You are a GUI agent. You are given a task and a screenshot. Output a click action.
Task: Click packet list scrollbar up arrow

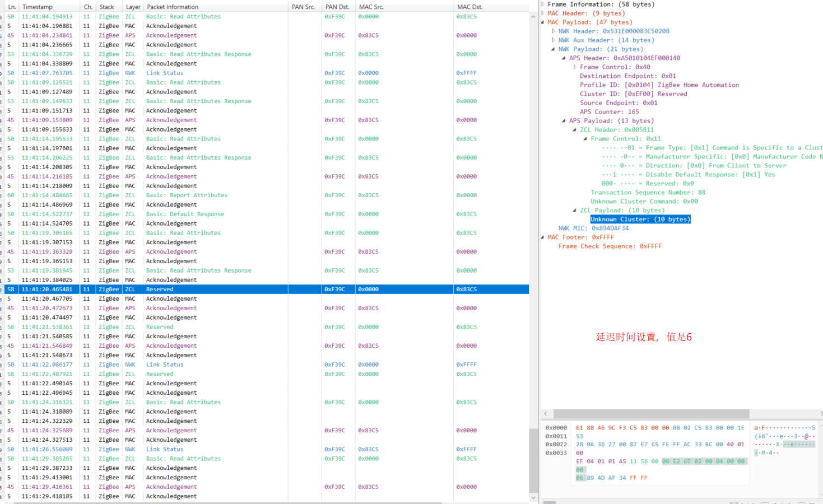[x=533, y=16]
